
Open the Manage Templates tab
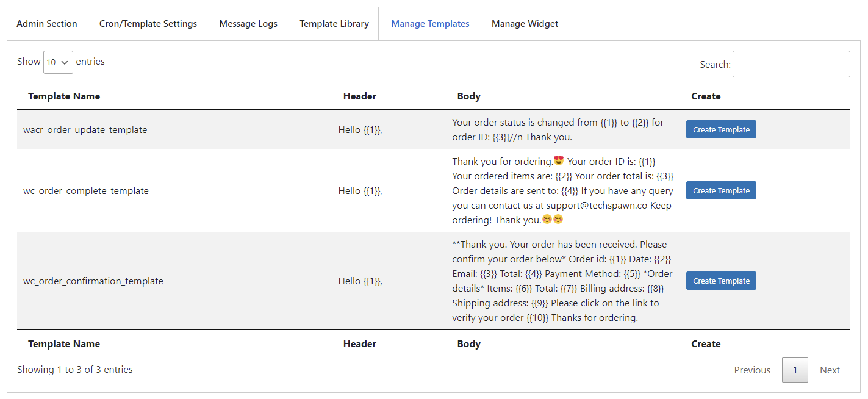tap(430, 23)
